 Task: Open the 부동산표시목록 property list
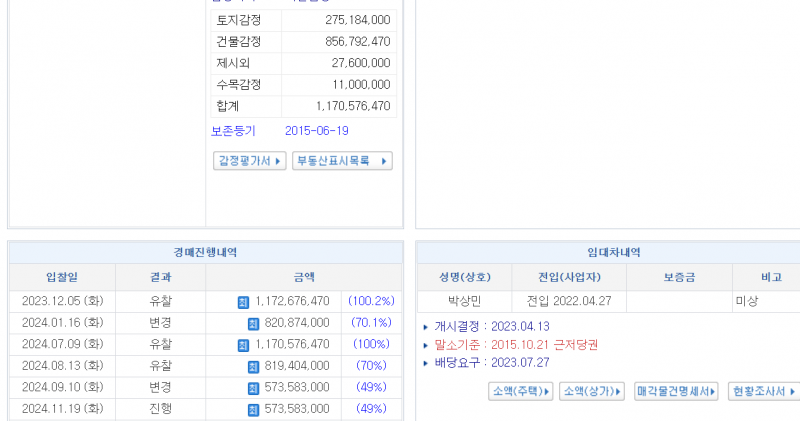(341, 161)
